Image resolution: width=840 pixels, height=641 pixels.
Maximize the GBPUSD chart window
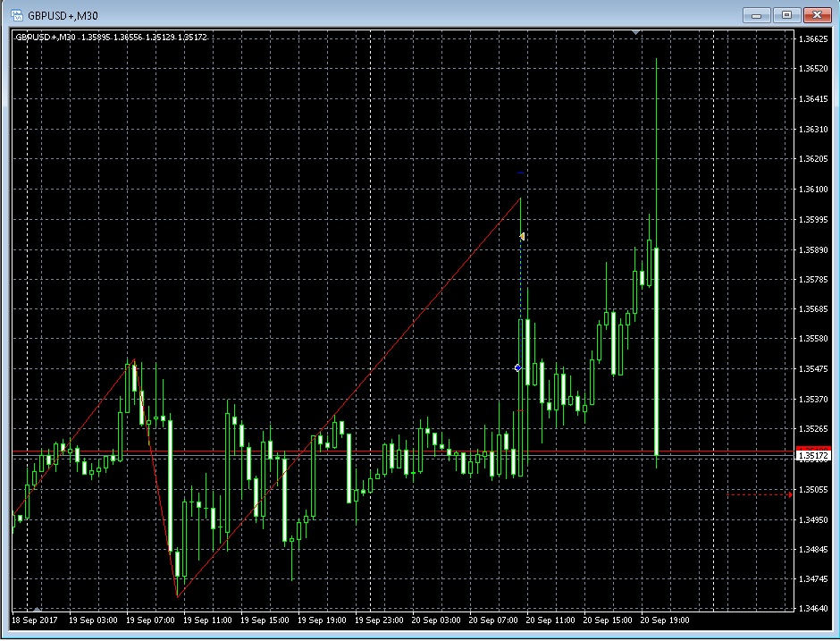click(786, 15)
